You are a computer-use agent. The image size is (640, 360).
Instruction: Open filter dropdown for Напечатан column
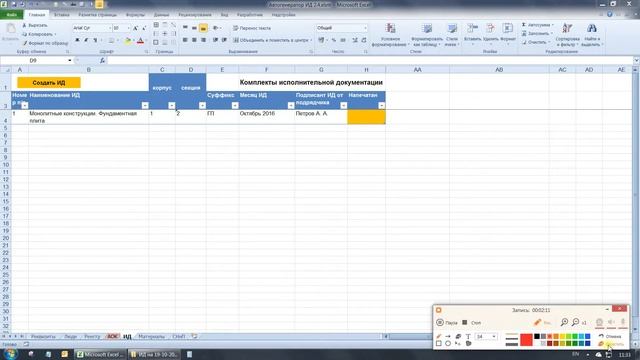pos(381,105)
